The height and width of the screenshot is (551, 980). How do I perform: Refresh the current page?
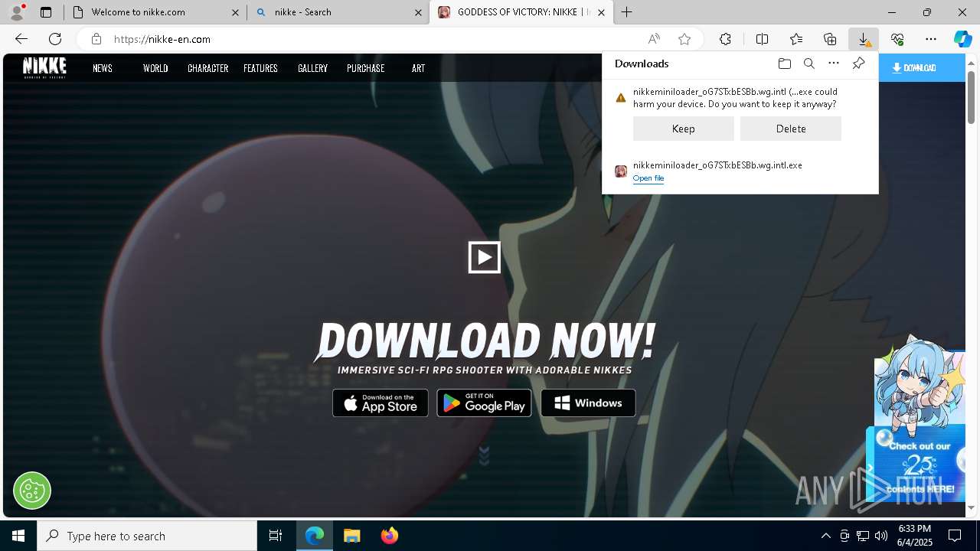pos(55,39)
